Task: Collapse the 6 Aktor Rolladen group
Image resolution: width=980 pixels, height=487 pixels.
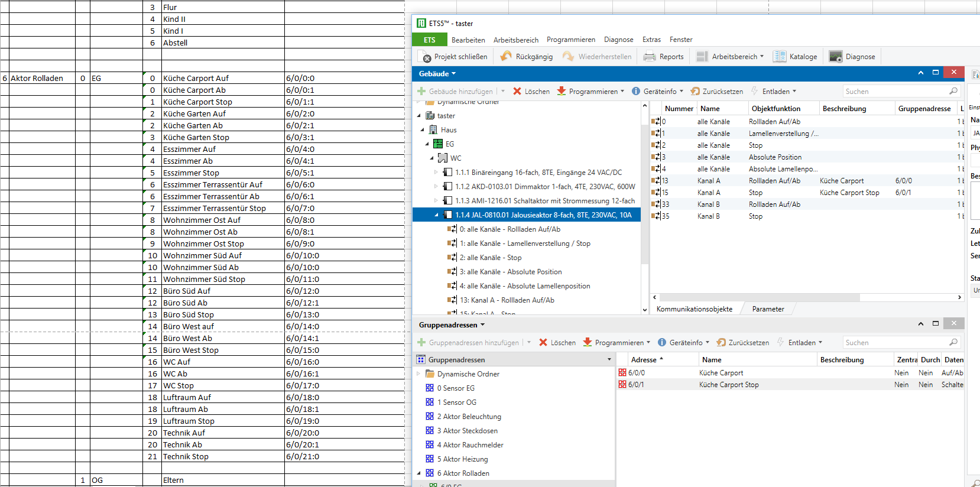Action: [419, 473]
